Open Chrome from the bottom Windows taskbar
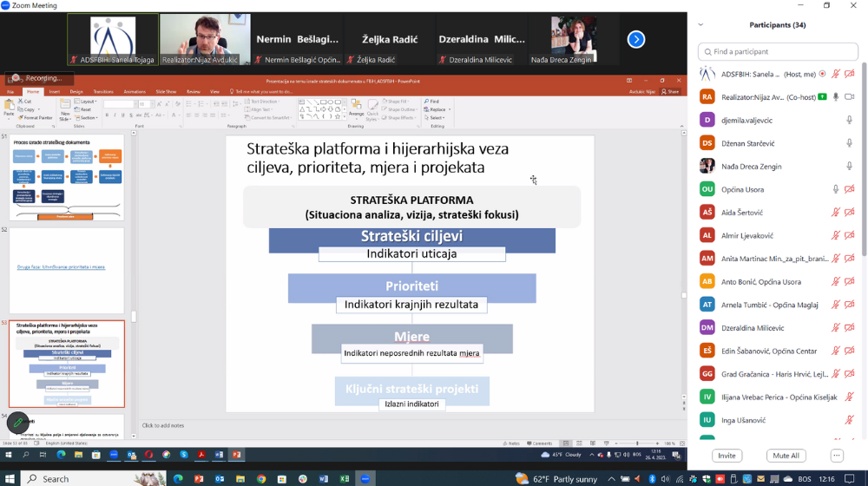 pos(261,479)
